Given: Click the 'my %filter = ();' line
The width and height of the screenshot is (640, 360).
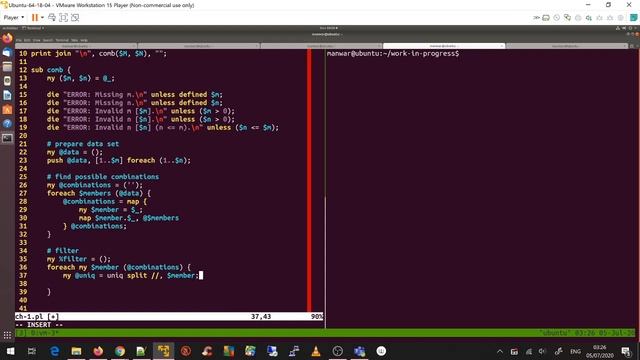Looking at the screenshot, I should click(x=79, y=259).
